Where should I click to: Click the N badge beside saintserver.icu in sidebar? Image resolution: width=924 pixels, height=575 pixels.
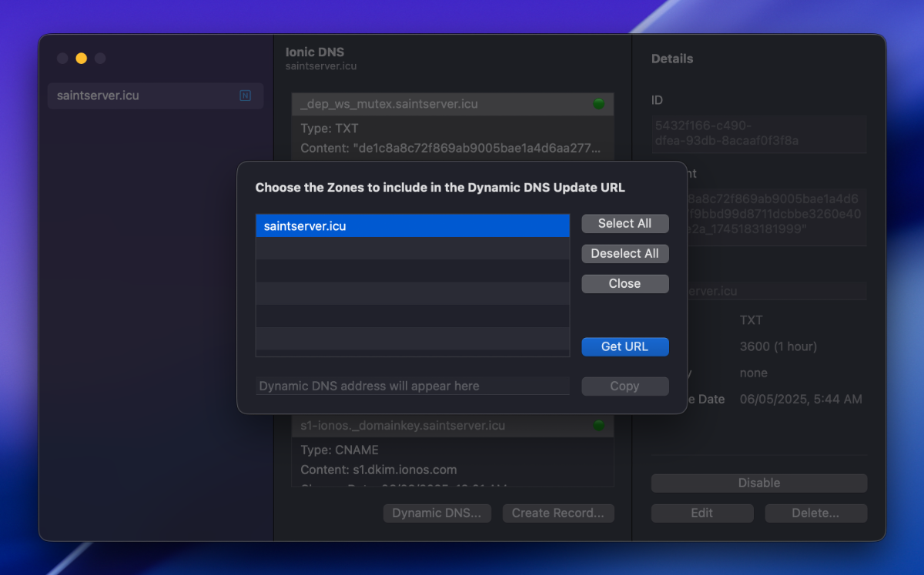(x=245, y=95)
